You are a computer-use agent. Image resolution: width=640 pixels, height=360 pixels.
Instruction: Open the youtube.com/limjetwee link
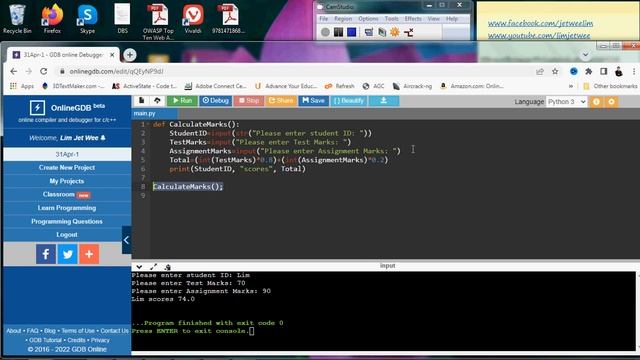tap(539, 36)
